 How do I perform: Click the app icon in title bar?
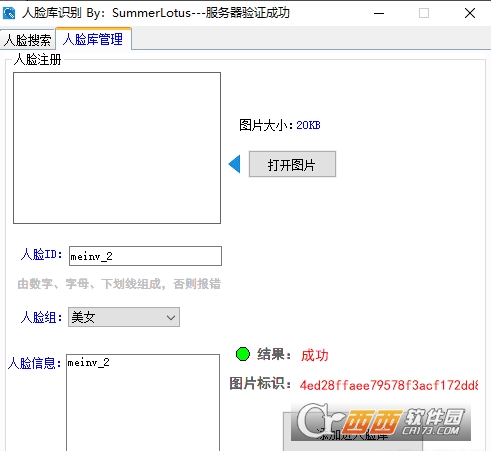pos(9,13)
